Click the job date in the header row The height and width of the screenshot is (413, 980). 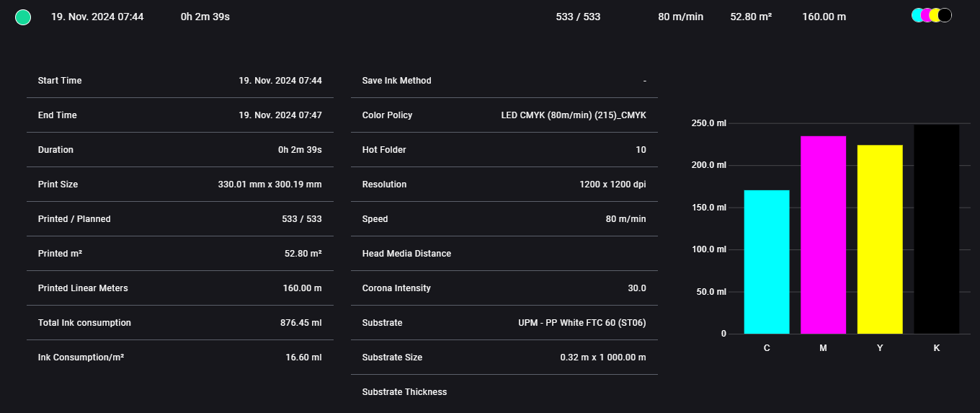pos(97,17)
